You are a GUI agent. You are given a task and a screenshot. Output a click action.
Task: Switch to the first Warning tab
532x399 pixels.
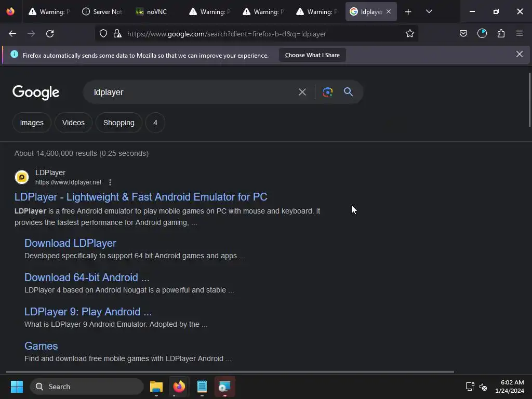pyautogui.click(x=49, y=12)
